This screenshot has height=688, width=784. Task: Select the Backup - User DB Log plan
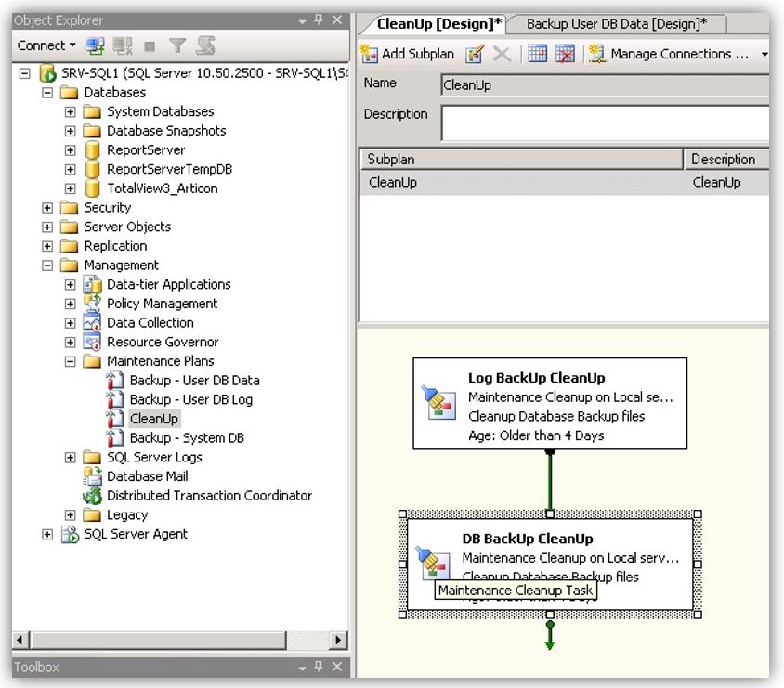pos(191,400)
